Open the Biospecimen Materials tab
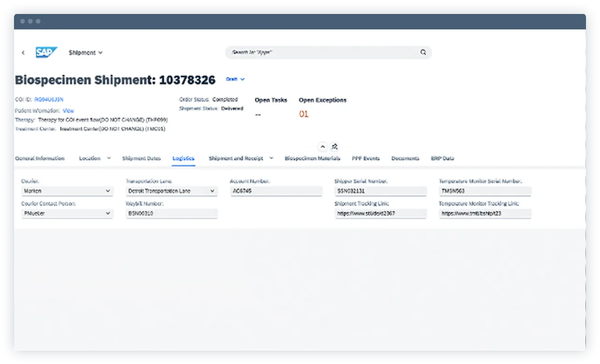 tap(312, 158)
